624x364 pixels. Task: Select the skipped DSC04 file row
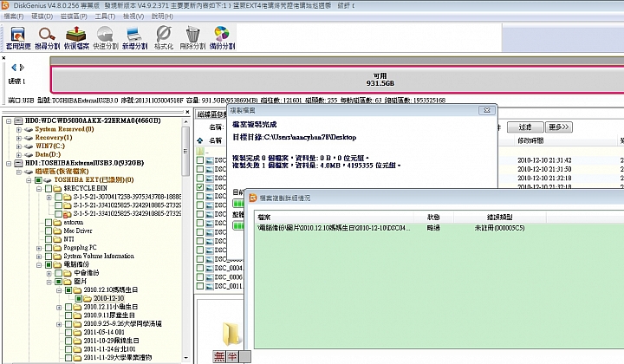coord(439,228)
